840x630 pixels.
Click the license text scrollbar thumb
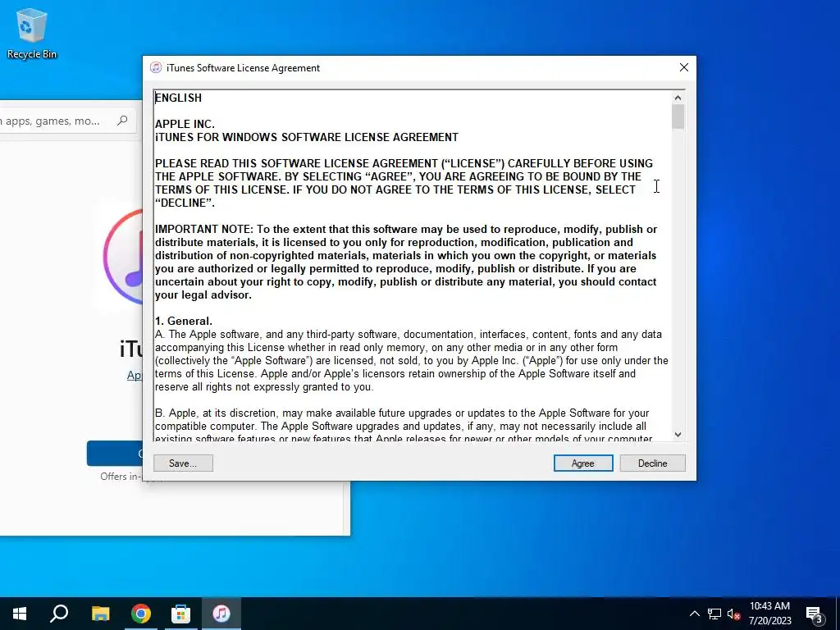678,116
